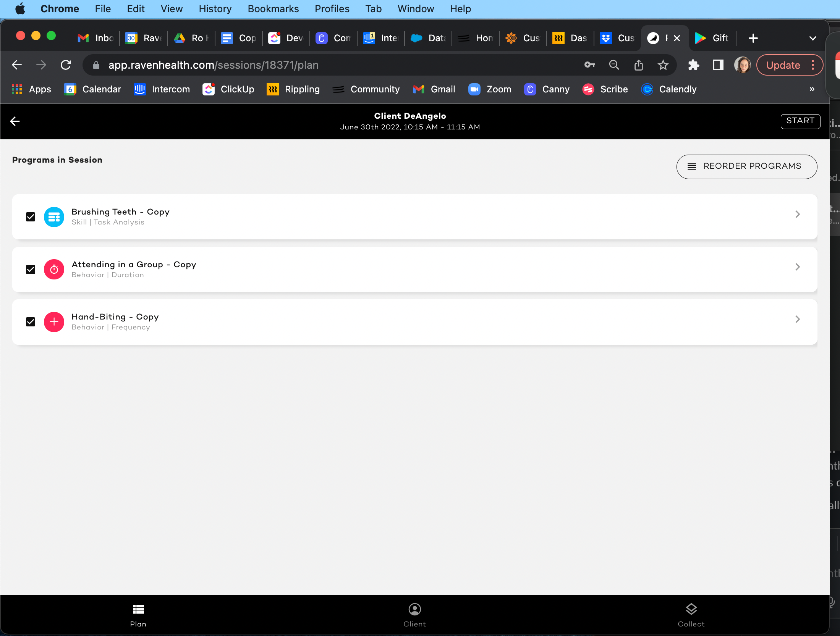Switch to the Data Salesforce browser tab
The width and height of the screenshot is (840, 636).
coord(428,38)
